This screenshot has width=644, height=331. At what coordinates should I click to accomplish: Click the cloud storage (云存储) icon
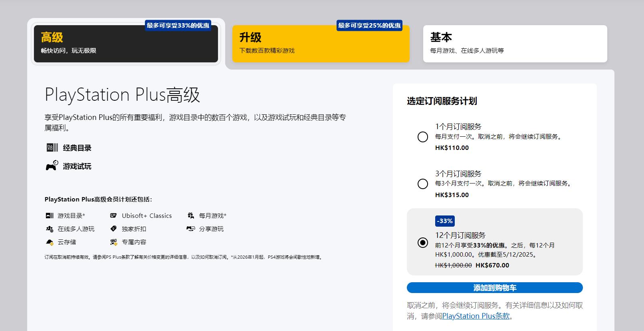pyautogui.click(x=50, y=242)
